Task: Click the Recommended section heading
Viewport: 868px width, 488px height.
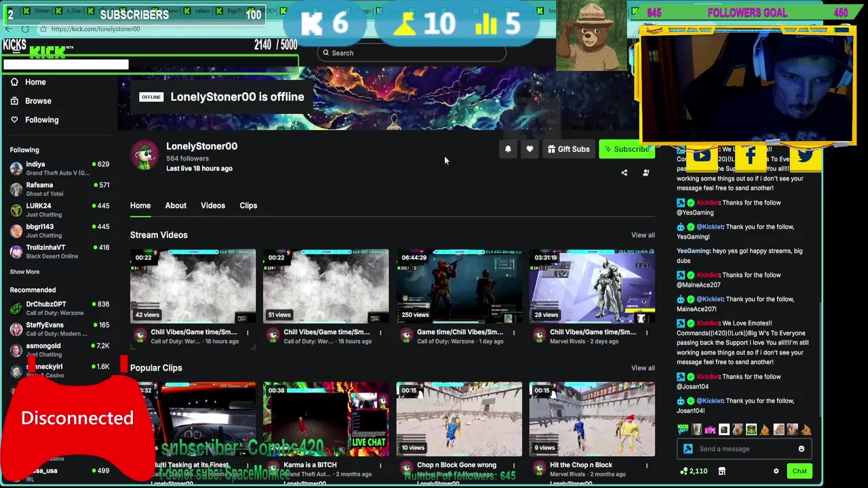Action: [x=33, y=290]
